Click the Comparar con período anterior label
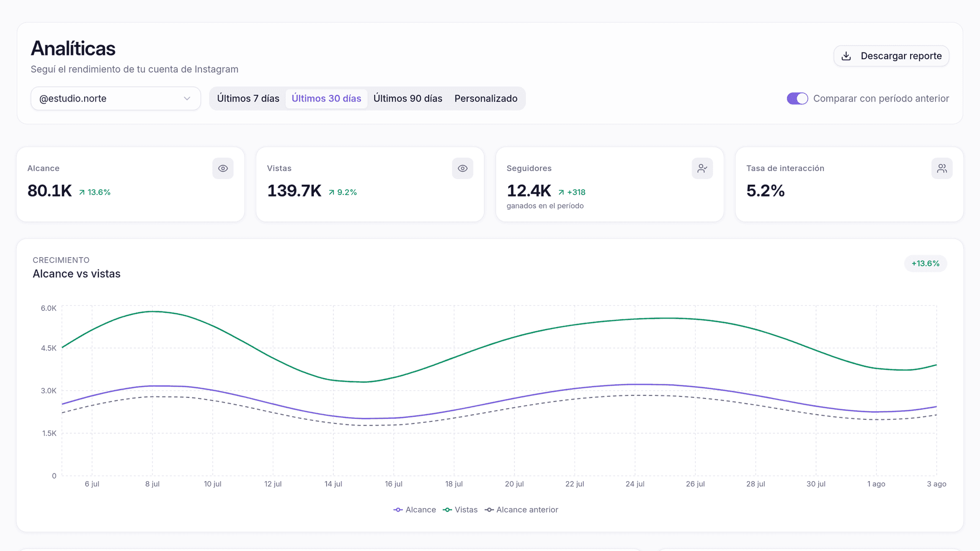Viewport: 980px width, 551px height. click(x=881, y=98)
